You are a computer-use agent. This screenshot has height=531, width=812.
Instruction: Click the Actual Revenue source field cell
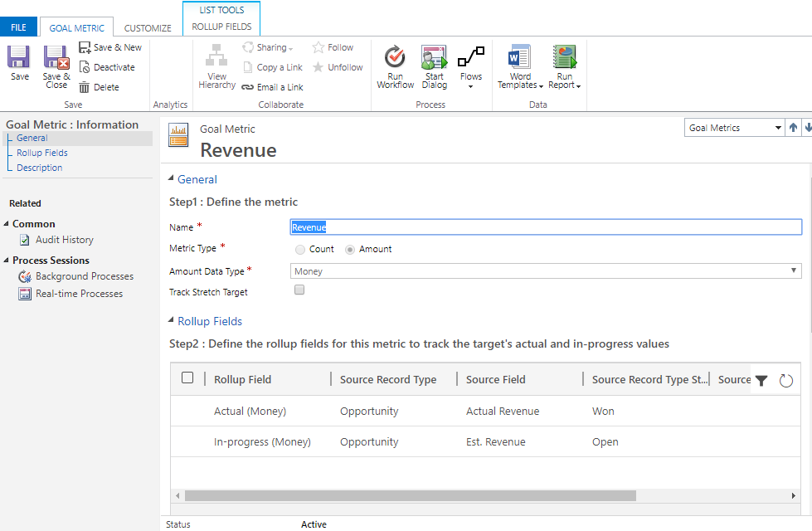click(503, 412)
